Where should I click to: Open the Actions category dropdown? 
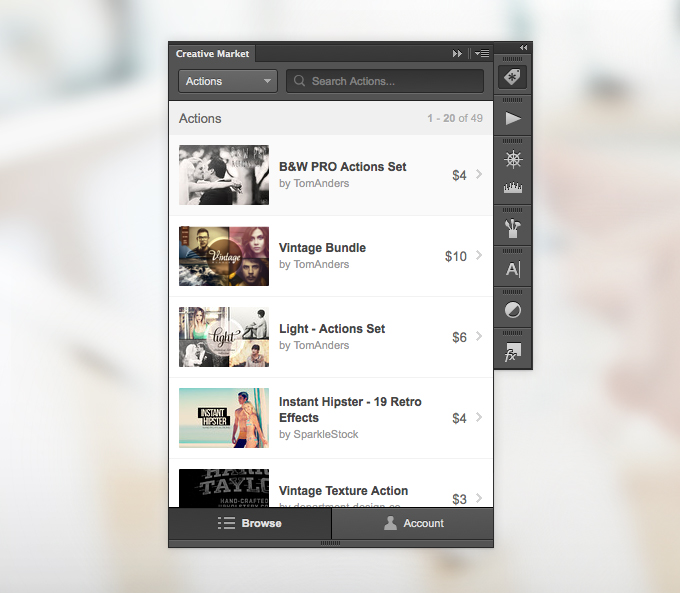point(228,81)
